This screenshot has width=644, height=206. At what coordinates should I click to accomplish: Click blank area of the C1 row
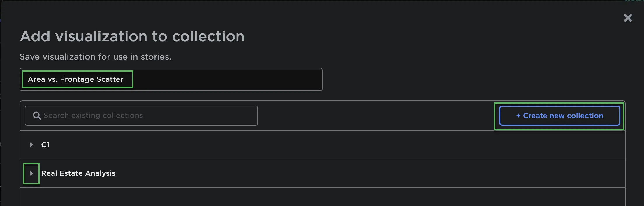321,145
